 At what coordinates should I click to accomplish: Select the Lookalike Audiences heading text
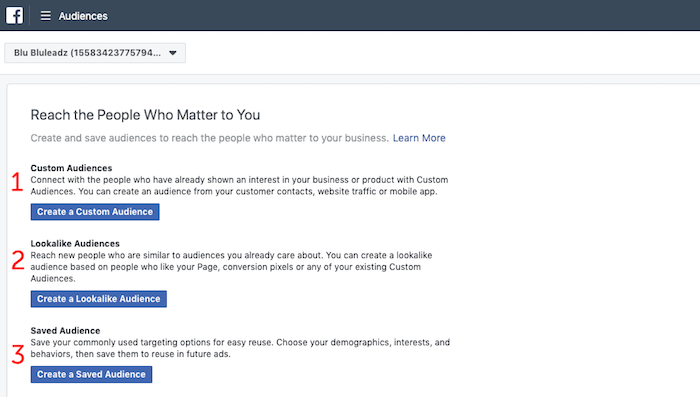pos(75,243)
